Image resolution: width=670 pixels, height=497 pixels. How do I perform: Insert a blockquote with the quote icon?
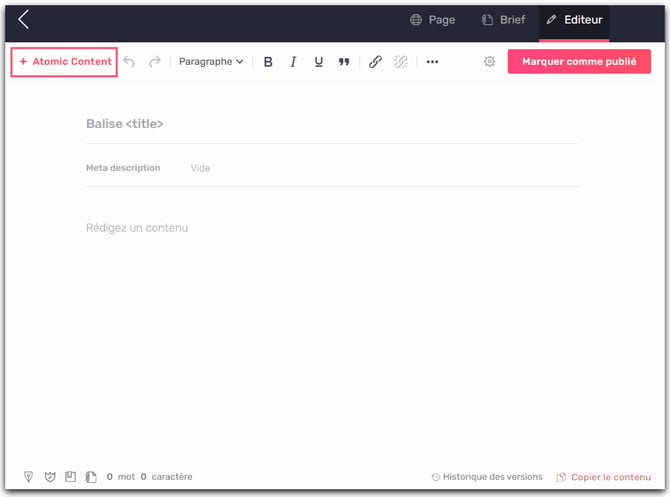344,62
